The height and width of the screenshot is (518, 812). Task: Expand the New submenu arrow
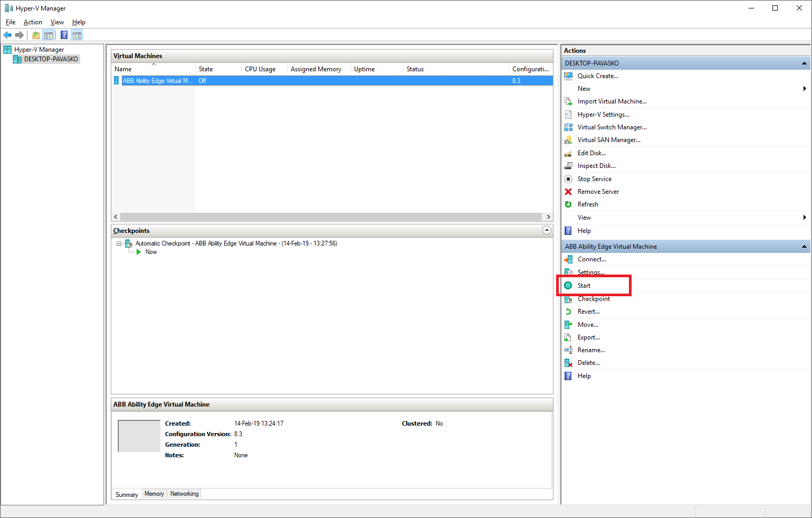(805, 89)
